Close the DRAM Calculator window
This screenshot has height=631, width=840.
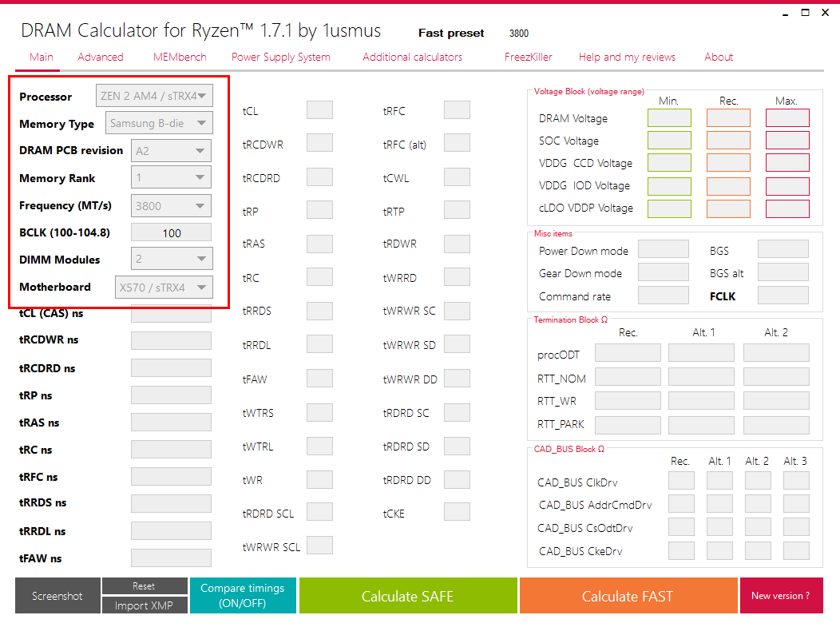(825, 12)
